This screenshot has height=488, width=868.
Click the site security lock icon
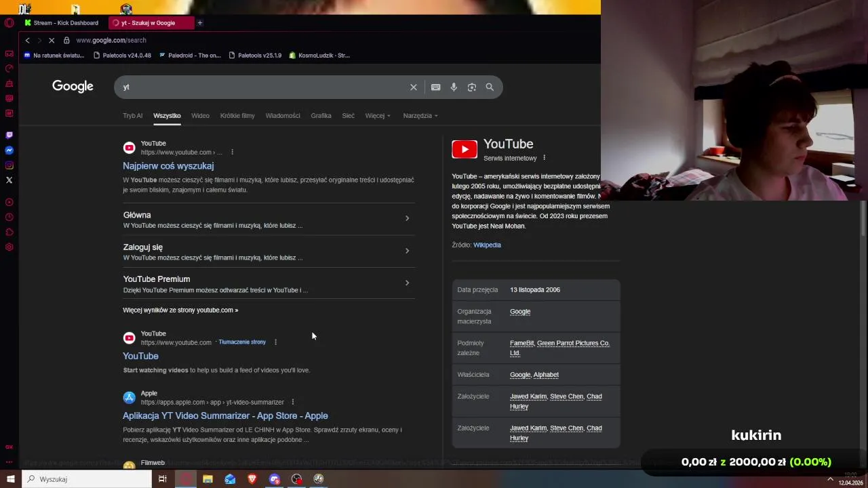[x=66, y=40]
